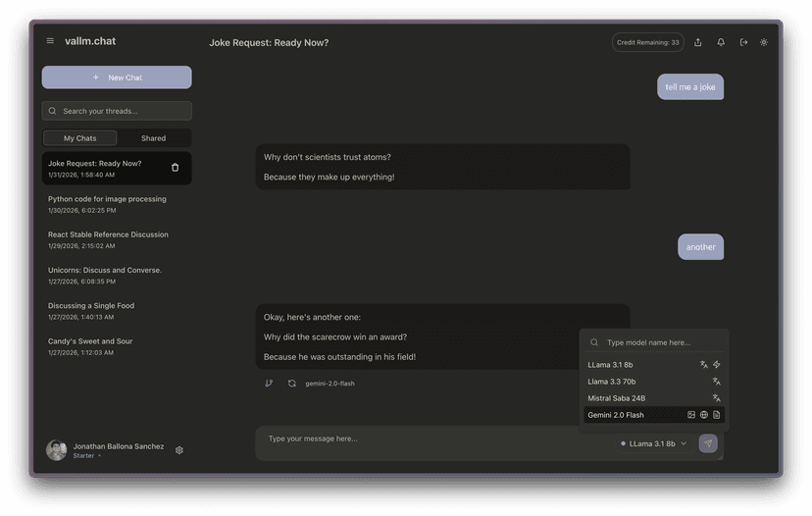Screen dimensions: 812x516
Task: Switch to the Shared tab
Action: pyautogui.click(x=153, y=138)
